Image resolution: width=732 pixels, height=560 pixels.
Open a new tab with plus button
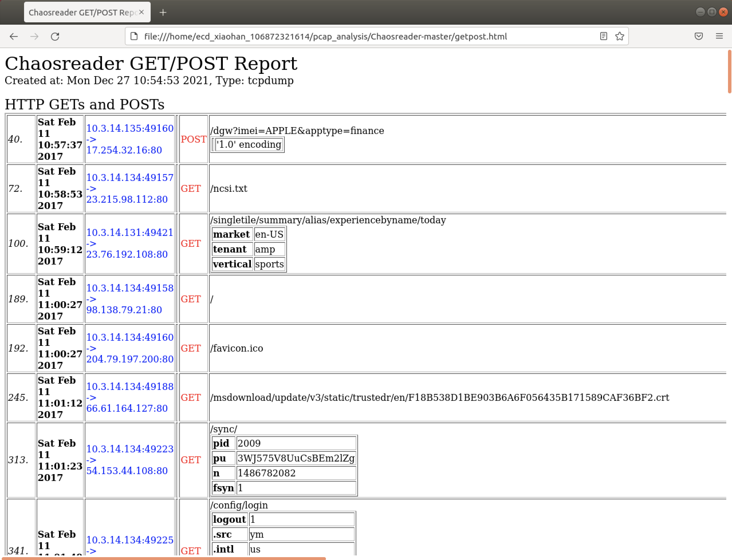[x=163, y=12]
